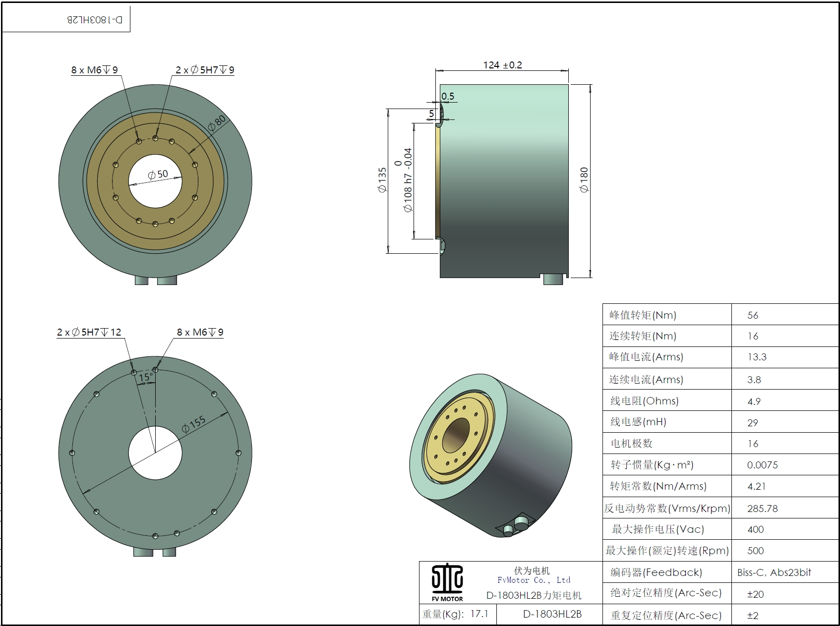Select the max voltage value 400
The height and width of the screenshot is (626, 840).
click(x=756, y=529)
